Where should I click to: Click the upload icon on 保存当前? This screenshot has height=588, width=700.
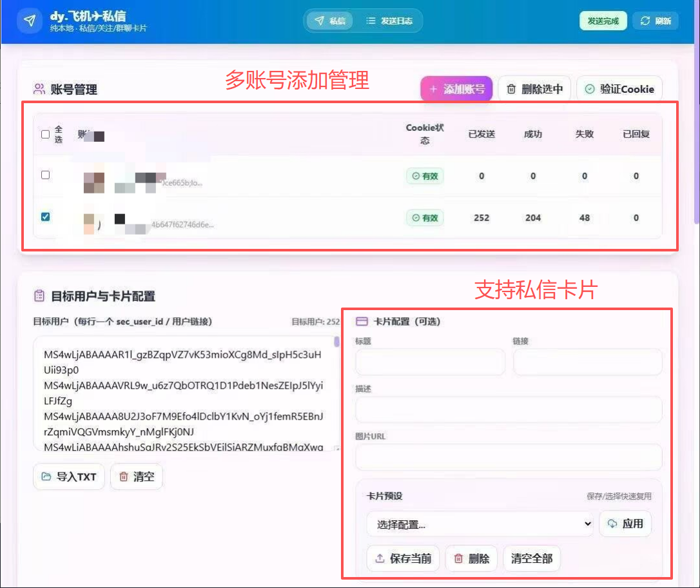pyautogui.click(x=380, y=558)
